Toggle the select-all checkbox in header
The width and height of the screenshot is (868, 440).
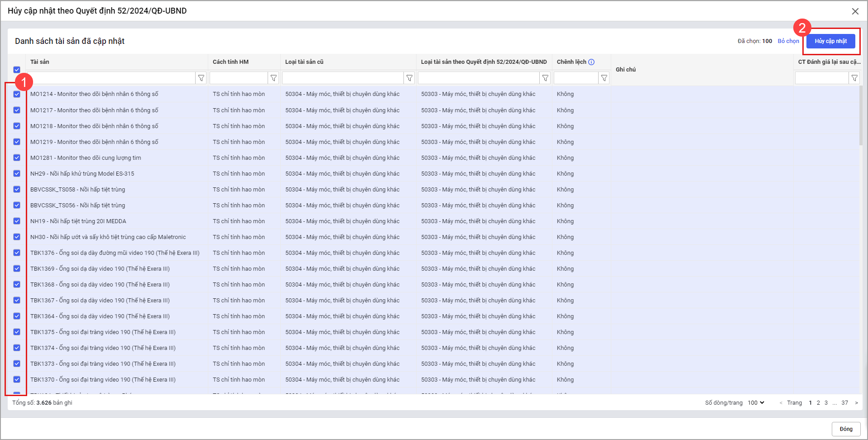pos(17,70)
